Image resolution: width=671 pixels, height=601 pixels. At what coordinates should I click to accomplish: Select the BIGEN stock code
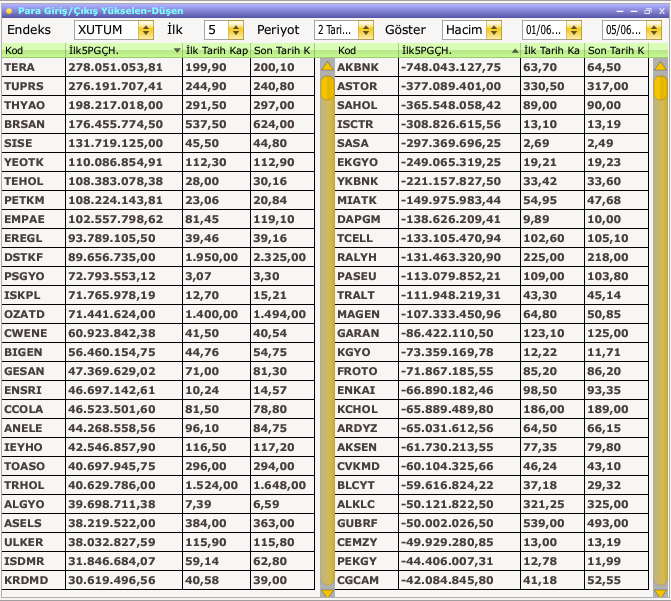pos(23,352)
